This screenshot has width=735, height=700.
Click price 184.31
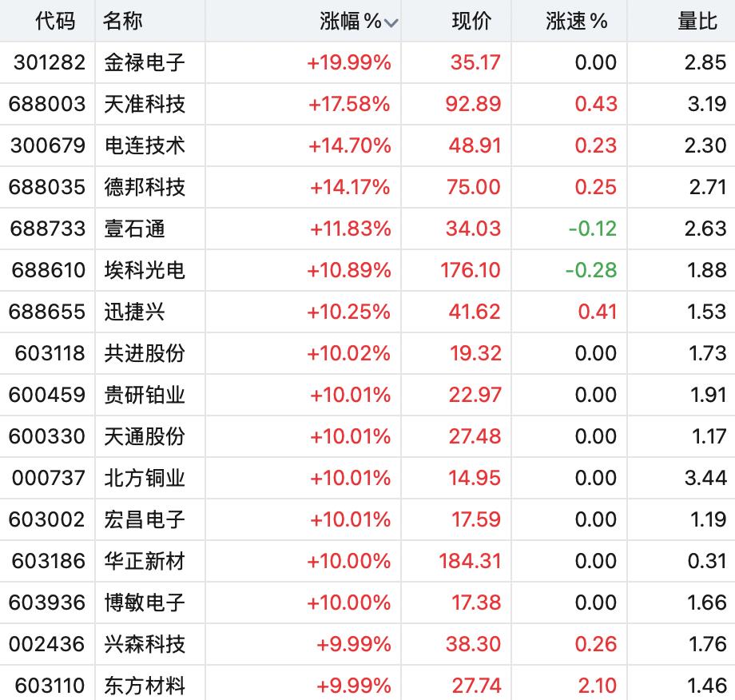point(470,561)
